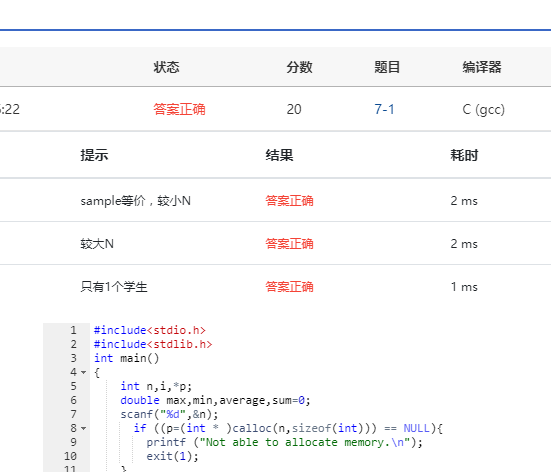Click the calloc if-statement code line
The image size is (551, 472).
point(288,428)
